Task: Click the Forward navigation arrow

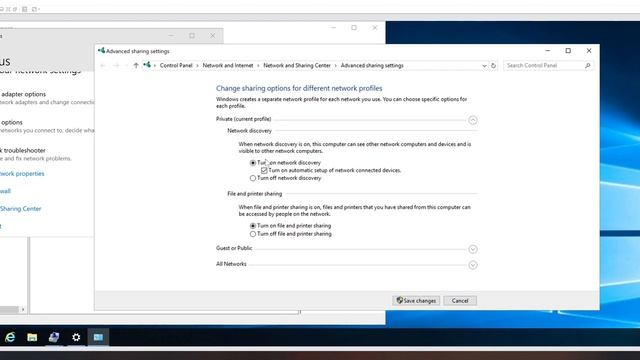Action: point(116,65)
